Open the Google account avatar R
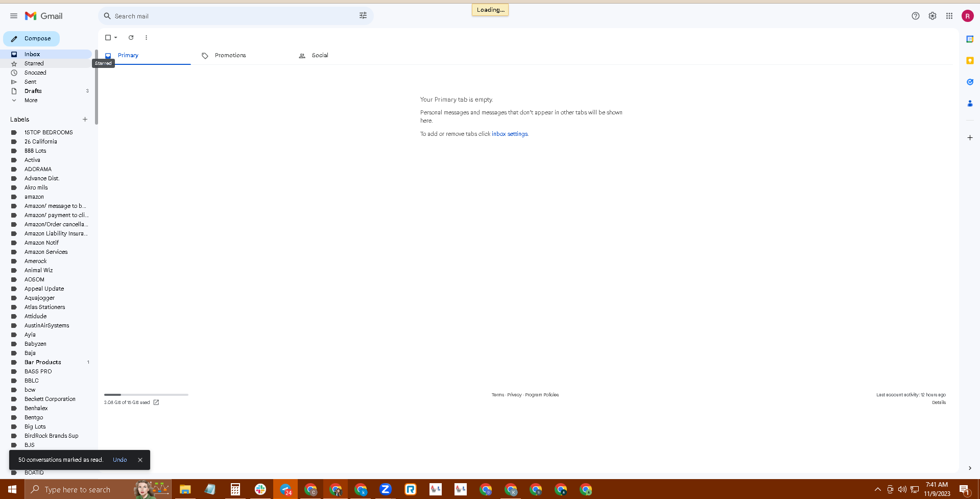The image size is (980, 499). point(968,16)
